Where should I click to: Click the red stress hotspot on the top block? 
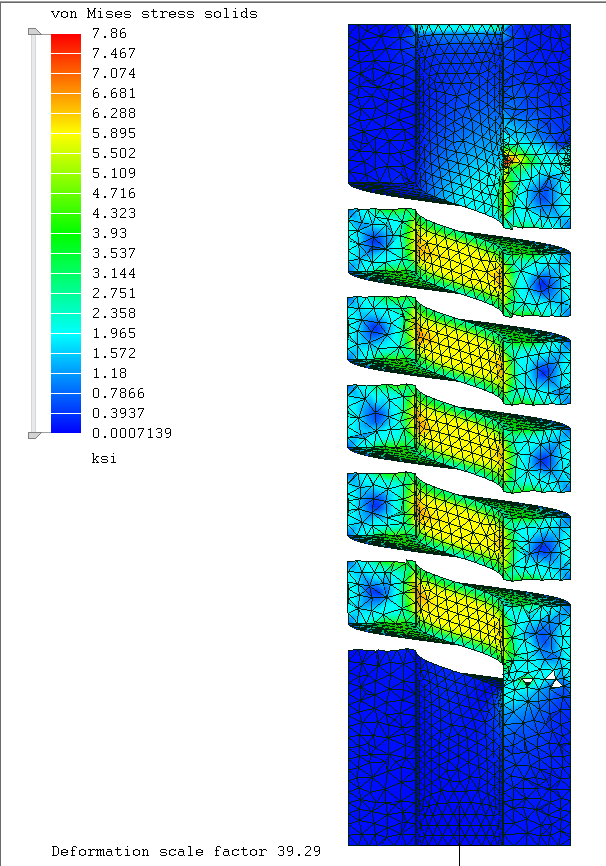coord(509,160)
